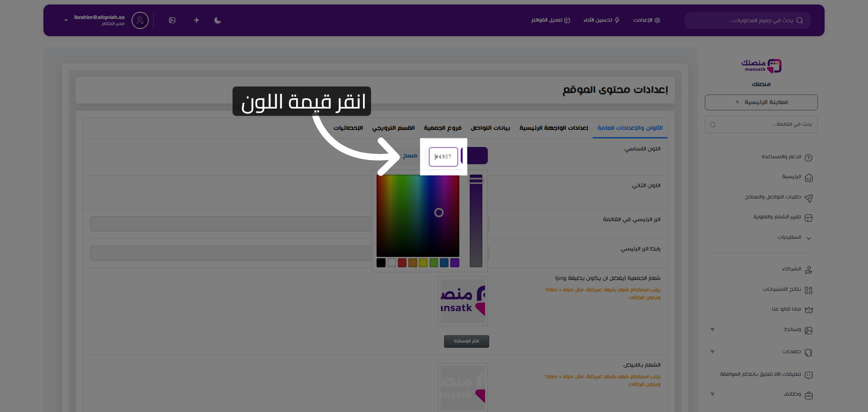Image resolution: width=868 pixels, height=412 pixels.
Task: Click the اختر الوسائط media button
Action: [466, 341]
